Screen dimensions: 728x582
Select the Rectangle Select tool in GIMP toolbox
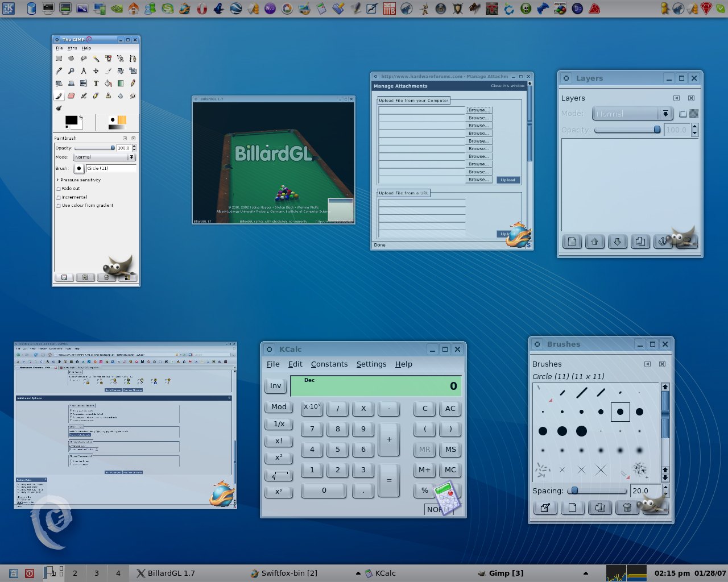point(59,59)
